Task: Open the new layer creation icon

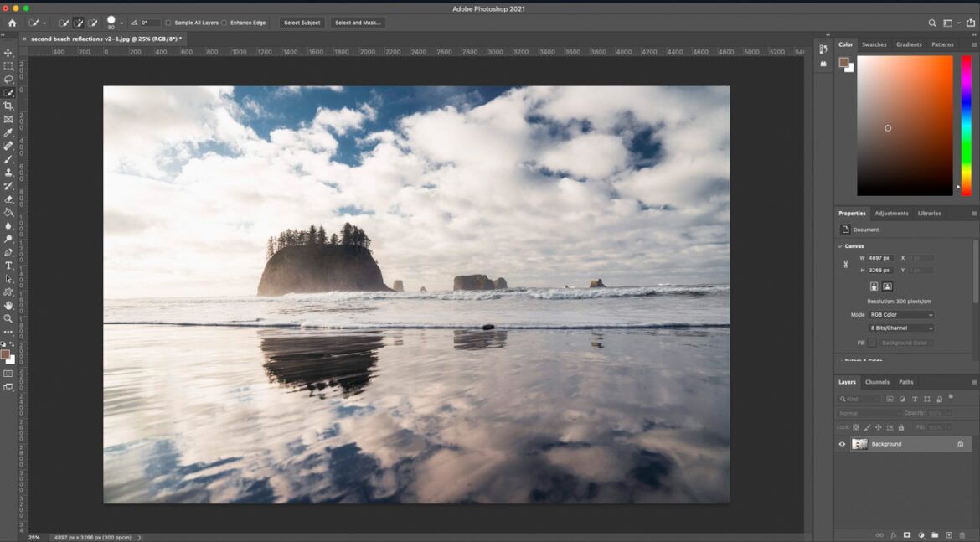Action: coord(949,535)
